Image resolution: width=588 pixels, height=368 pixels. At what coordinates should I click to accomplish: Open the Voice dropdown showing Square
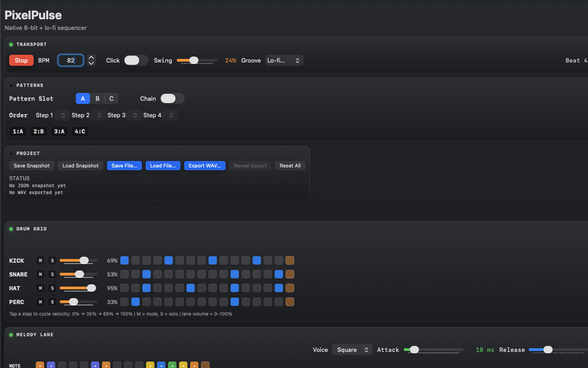352,350
